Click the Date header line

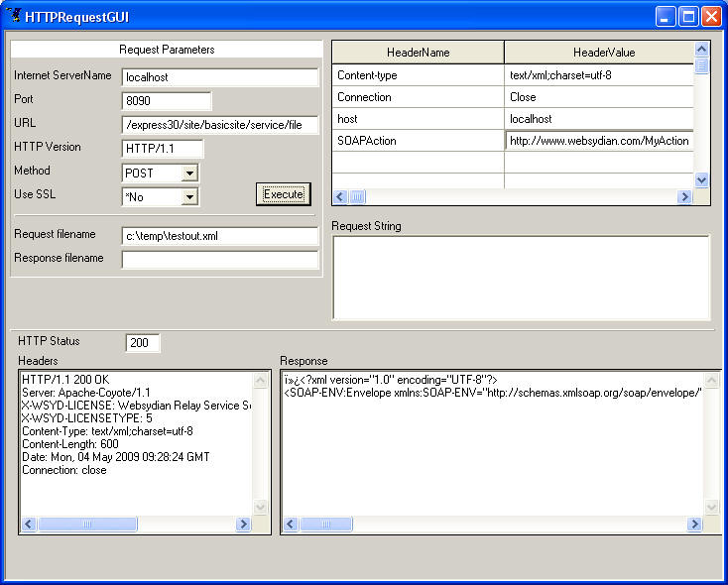click(x=116, y=457)
